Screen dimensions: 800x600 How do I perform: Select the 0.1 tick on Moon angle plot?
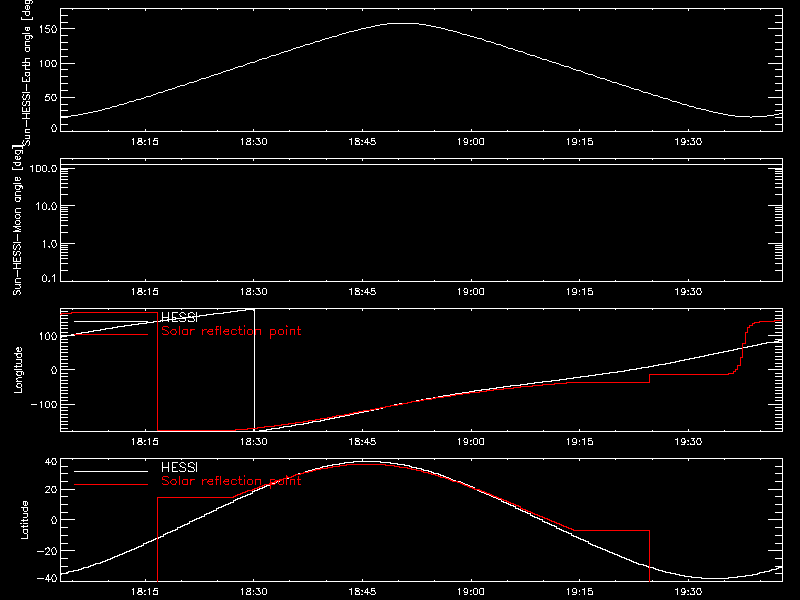(49, 278)
